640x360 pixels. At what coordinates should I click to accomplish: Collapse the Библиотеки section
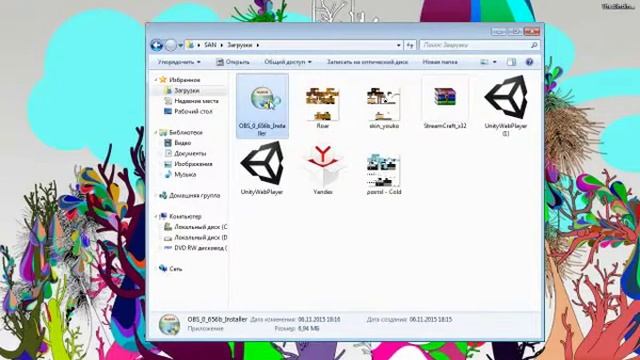click(x=156, y=133)
